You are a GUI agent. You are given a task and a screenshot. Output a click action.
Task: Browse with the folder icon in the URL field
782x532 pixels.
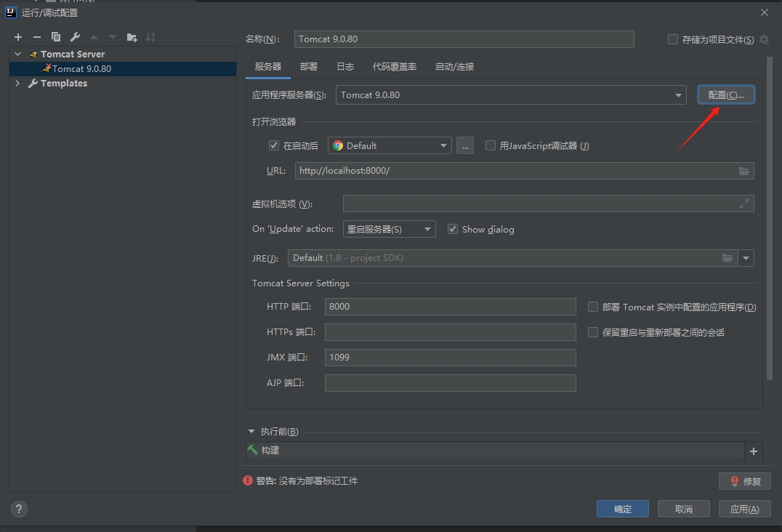click(x=744, y=171)
